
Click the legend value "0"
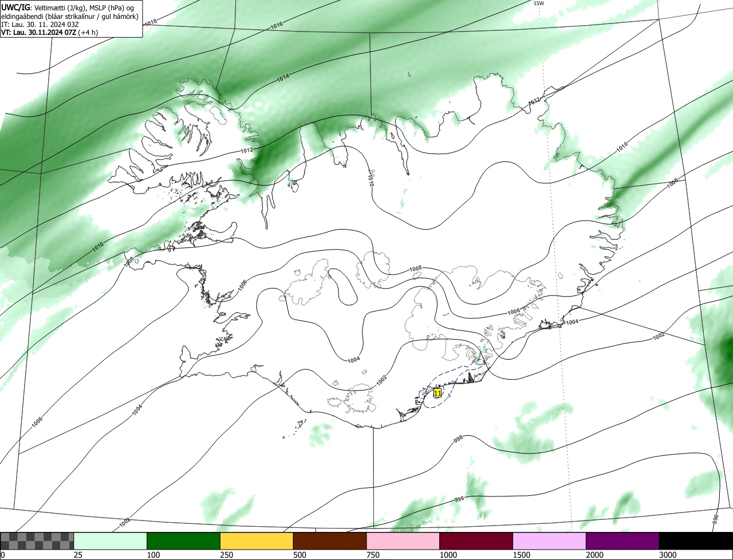[2, 555]
